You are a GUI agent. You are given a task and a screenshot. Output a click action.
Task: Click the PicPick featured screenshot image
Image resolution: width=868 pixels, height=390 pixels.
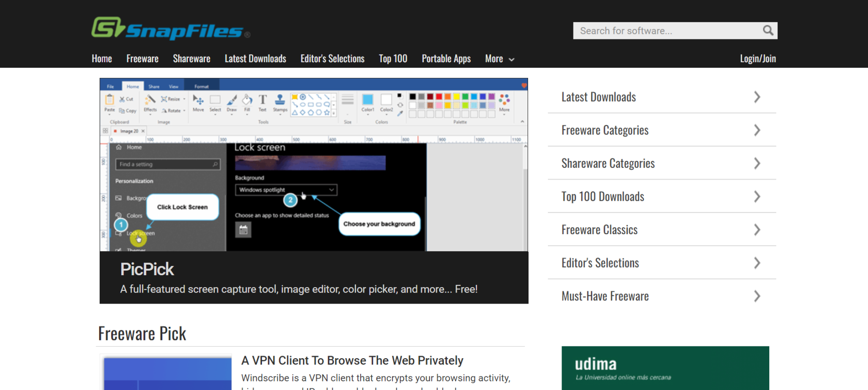point(314,165)
